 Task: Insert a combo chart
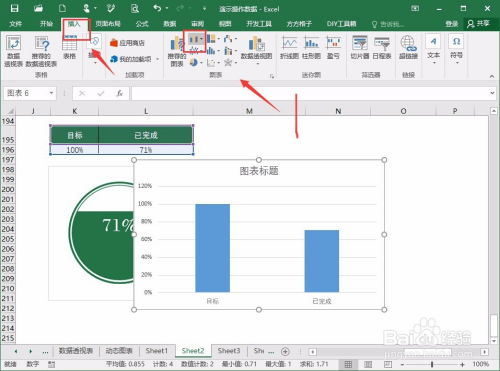click(x=230, y=51)
